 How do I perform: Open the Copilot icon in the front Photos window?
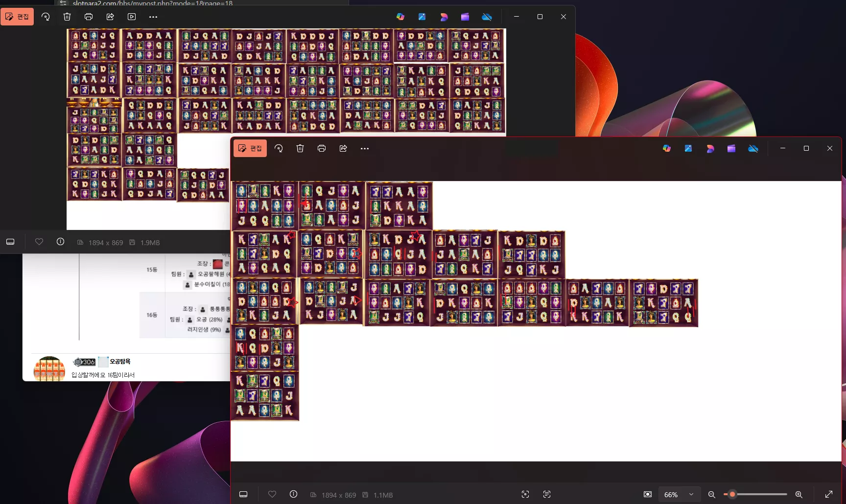click(x=667, y=148)
